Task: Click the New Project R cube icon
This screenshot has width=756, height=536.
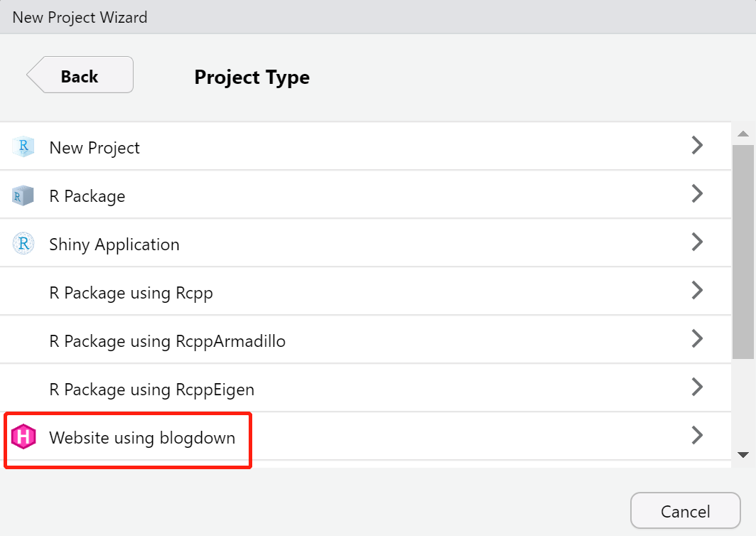Action: 23,146
